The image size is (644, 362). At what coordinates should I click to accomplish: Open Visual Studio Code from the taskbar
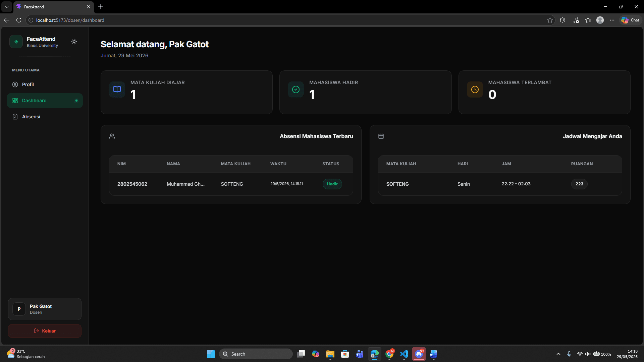point(404,354)
